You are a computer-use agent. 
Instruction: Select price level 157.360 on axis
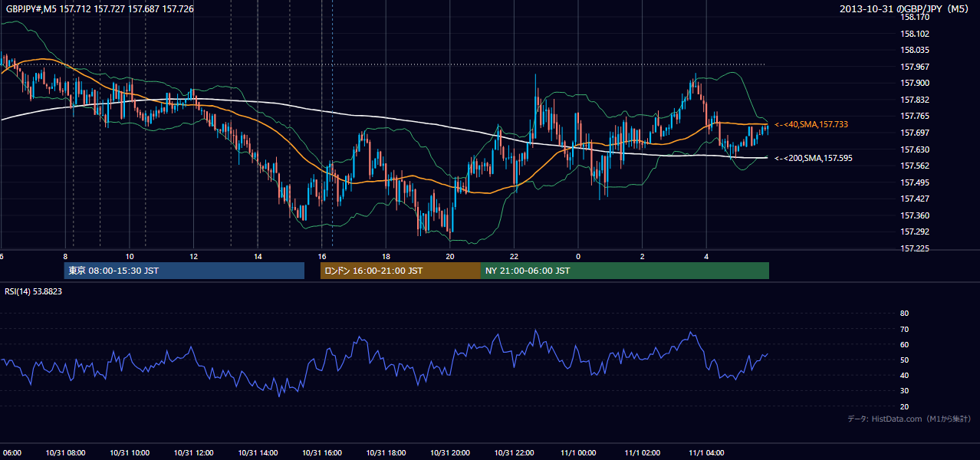tap(914, 215)
